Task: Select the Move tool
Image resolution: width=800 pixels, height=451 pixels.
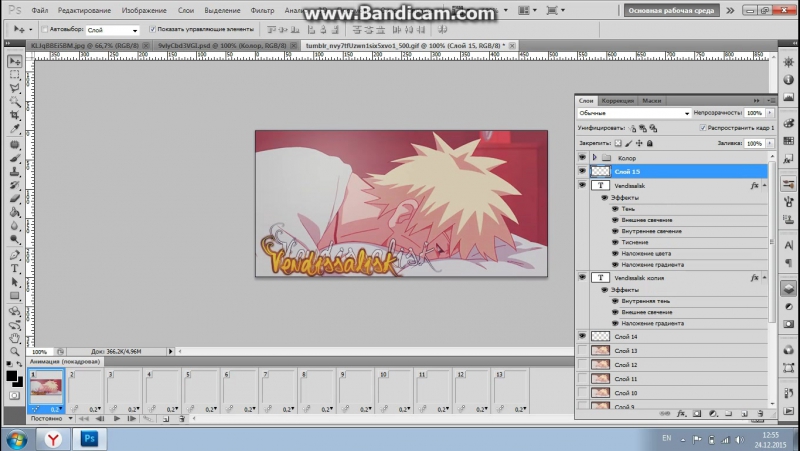Action: 14,61
